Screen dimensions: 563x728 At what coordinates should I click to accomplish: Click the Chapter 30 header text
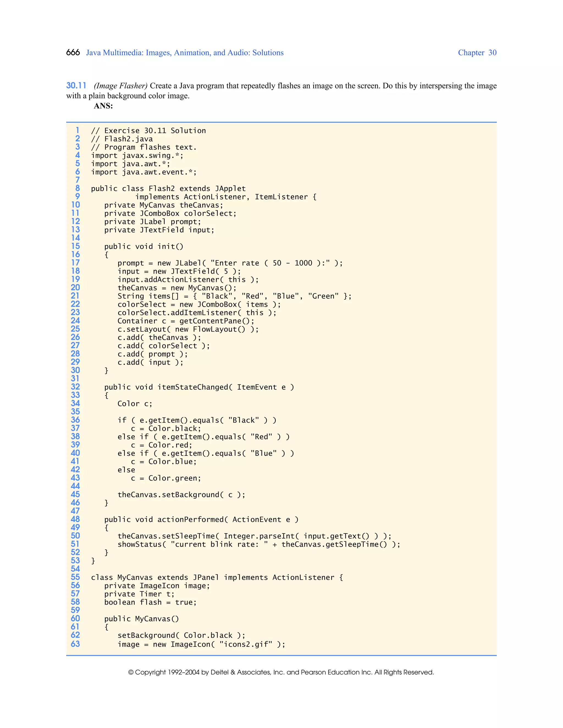pos(477,53)
